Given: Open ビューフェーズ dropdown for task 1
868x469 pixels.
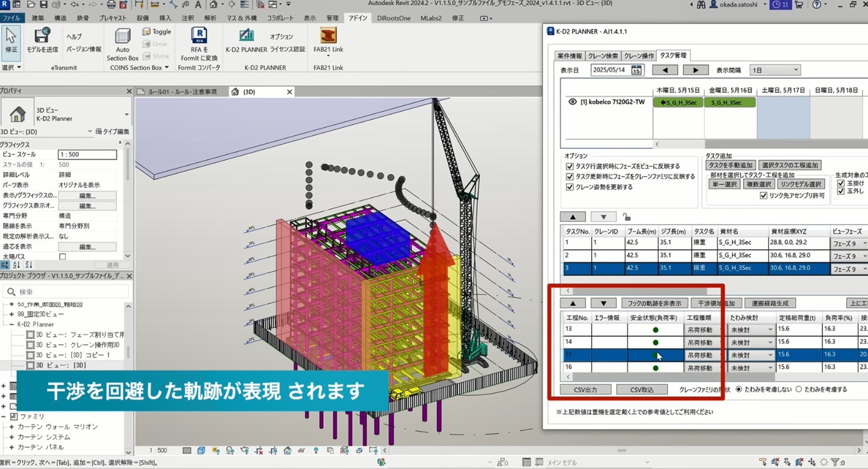Looking at the screenshot, I should click(x=850, y=244).
